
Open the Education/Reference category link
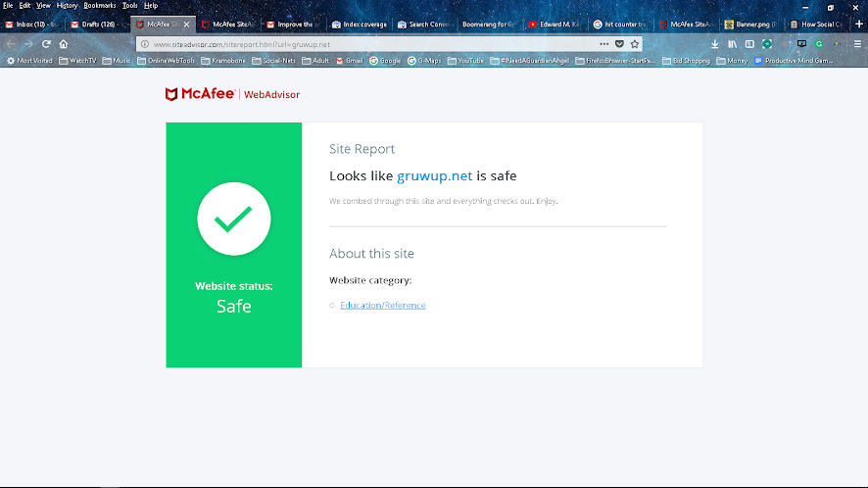(x=382, y=305)
